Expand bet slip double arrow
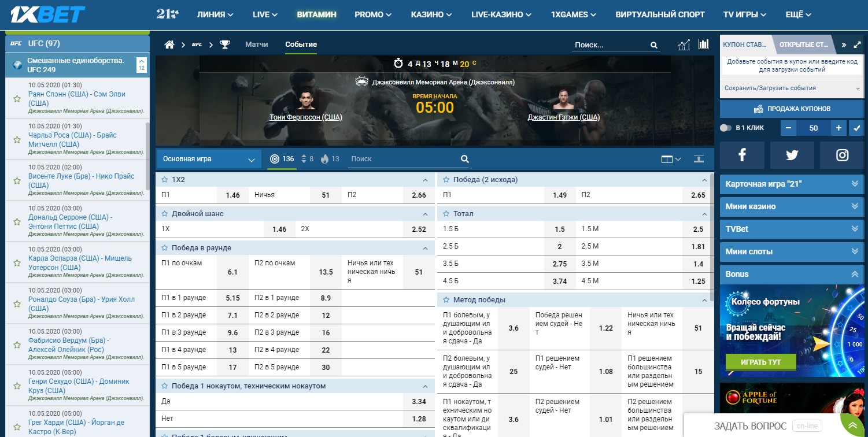Image resolution: width=868 pixels, height=437 pixels. pos(844,45)
